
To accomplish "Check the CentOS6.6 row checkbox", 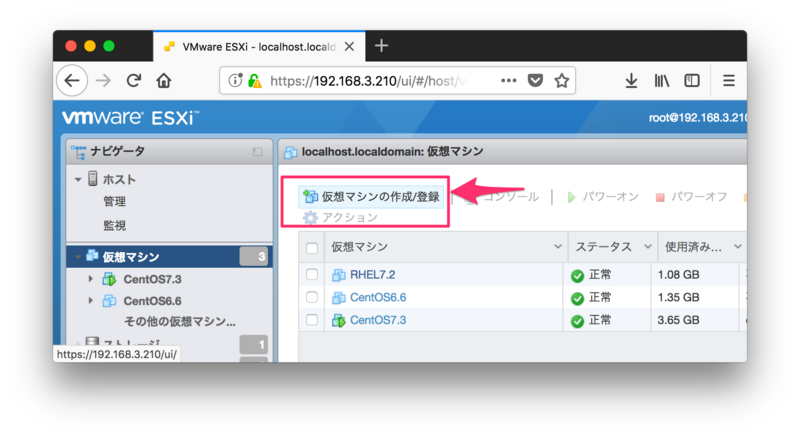I will 312,297.
